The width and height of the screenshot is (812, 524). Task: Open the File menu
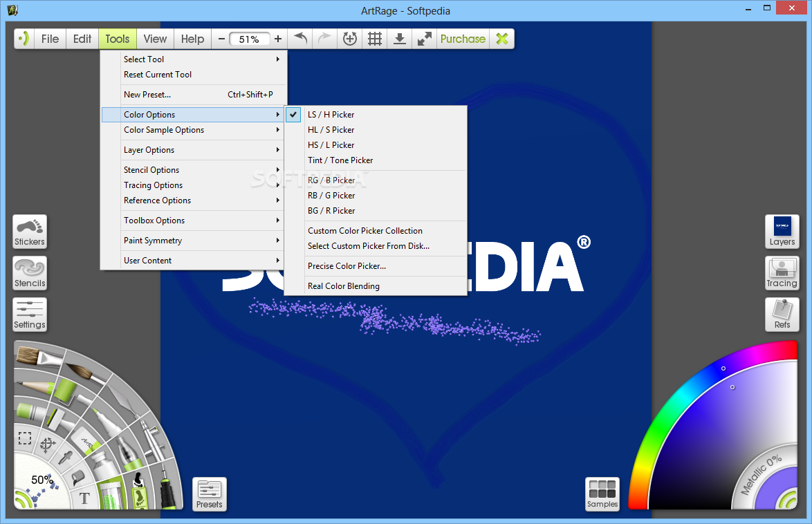[50, 39]
